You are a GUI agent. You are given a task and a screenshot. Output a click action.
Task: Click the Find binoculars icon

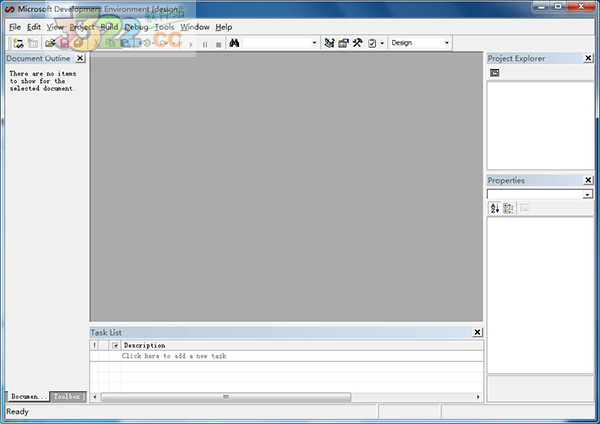(x=234, y=43)
